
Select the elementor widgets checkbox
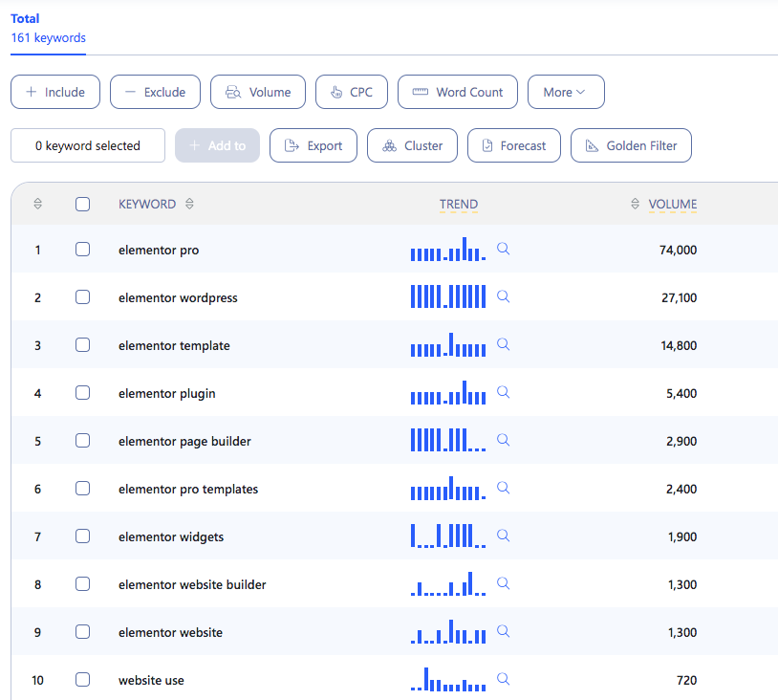83,536
